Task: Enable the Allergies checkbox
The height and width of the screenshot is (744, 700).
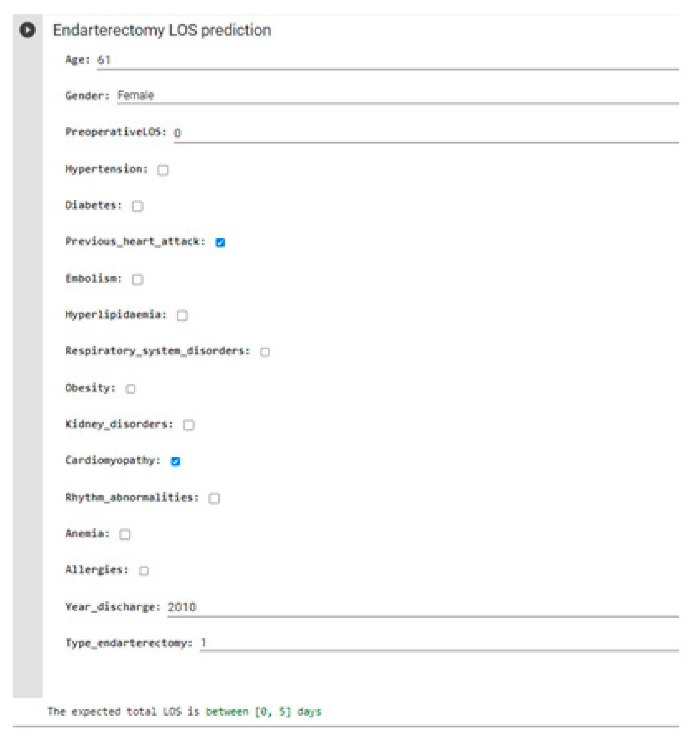Action: [143, 571]
